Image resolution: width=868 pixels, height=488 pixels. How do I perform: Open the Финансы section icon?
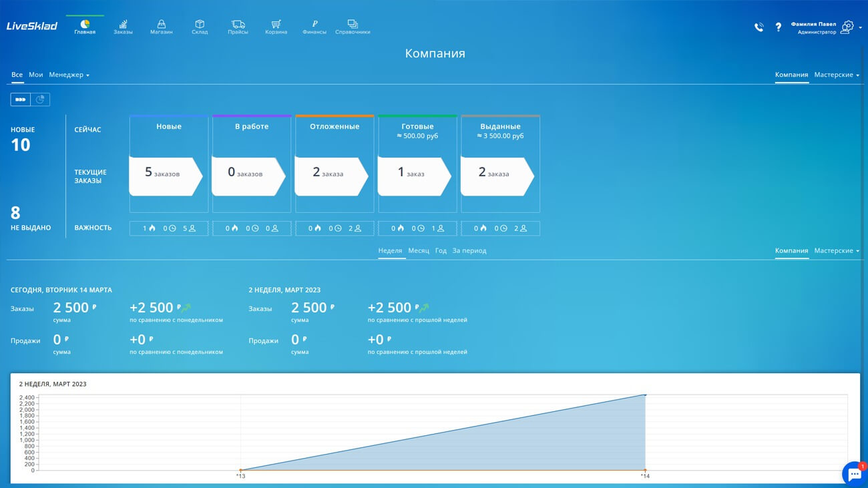click(314, 25)
